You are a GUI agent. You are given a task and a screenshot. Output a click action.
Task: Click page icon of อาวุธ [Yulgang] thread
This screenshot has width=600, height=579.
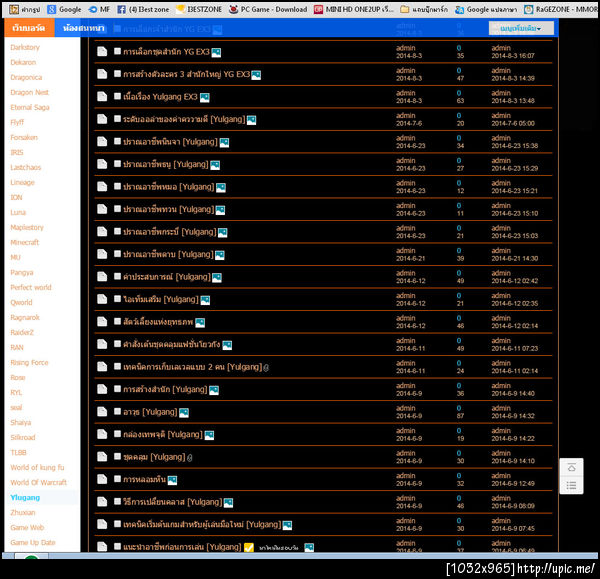102,412
